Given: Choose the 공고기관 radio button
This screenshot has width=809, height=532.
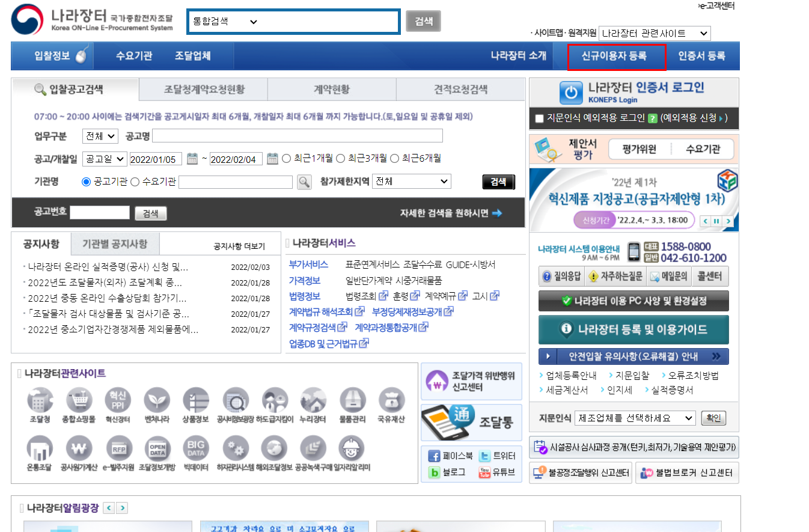Looking at the screenshot, I should tap(86, 182).
